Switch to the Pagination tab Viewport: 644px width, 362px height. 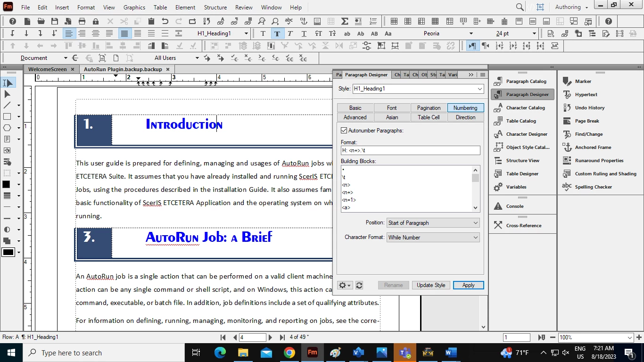429,108
